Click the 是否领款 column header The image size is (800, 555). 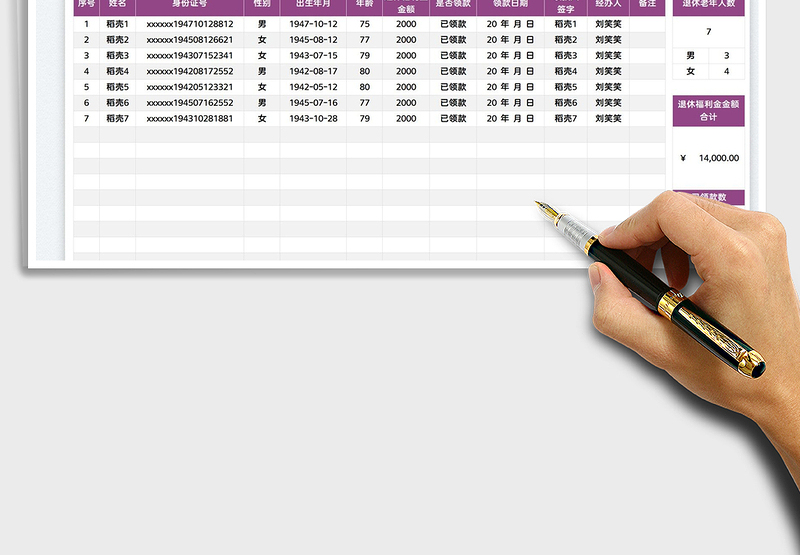(453, 5)
